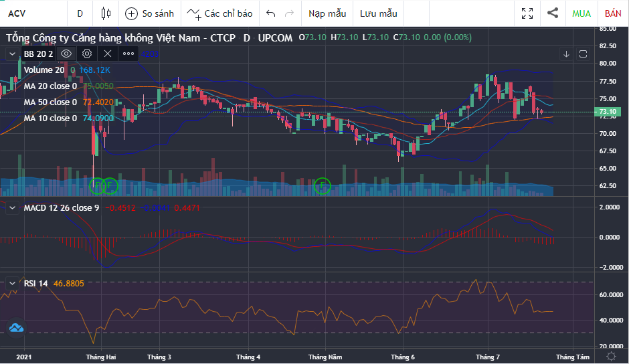
Task: Collapse the RSI 14 legend chevron
Action: point(12,284)
